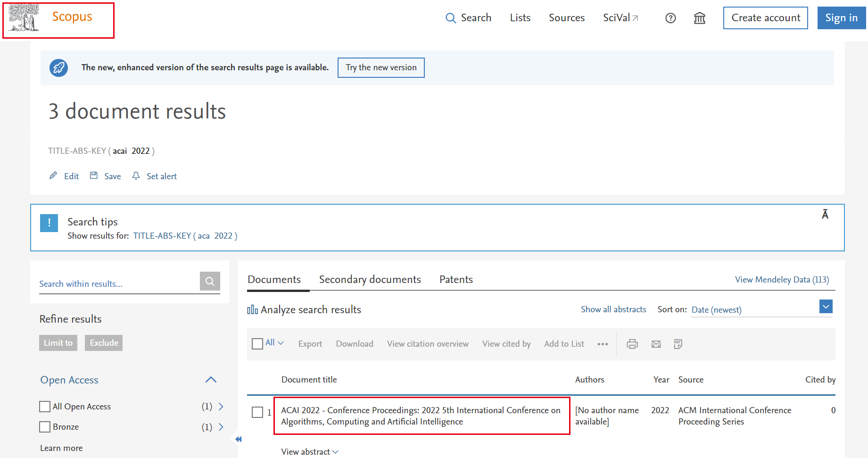Click Create account button

[766, 18]
